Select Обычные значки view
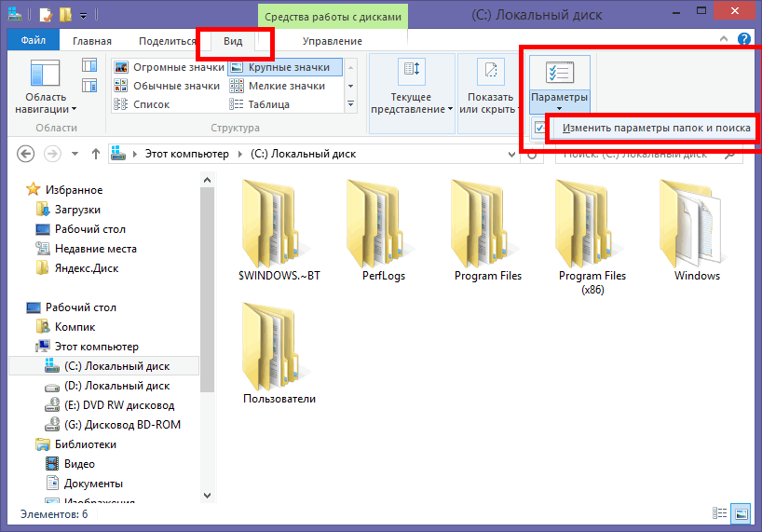This screenshot has width=762, height=532. [x=167, y=86]
